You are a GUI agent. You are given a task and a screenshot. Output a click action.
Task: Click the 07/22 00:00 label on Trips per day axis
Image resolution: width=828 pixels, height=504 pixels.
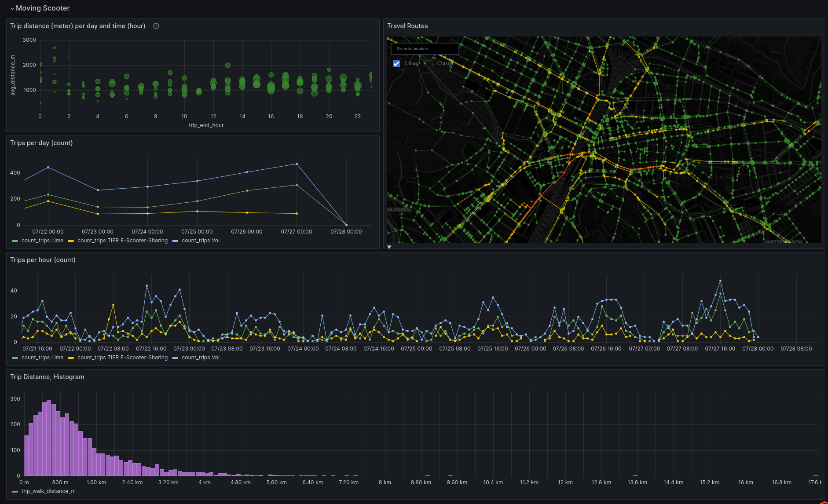tap(48, 232)
